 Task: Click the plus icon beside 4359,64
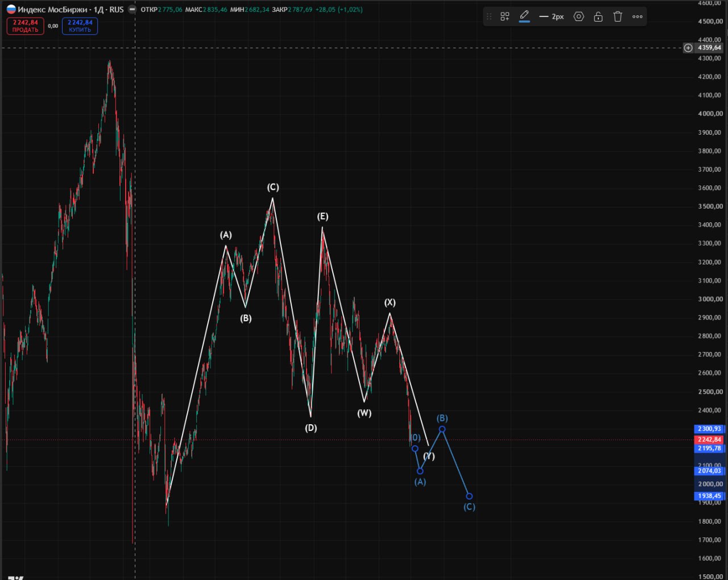(688, 48)
